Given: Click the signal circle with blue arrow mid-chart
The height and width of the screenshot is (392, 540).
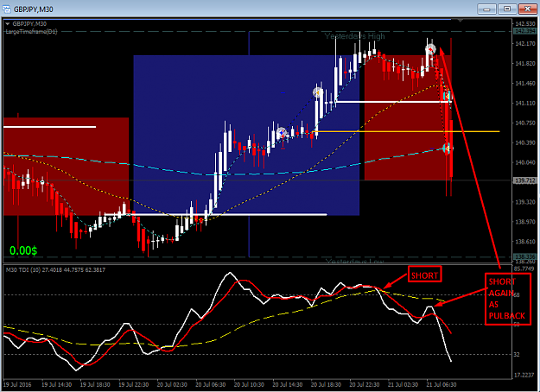Looking at the screenshot, I should 282,132.
